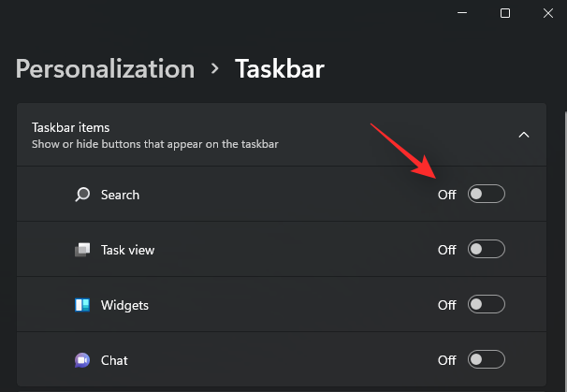This screenshot has width=567, height=392.
Task: Select the Chat row label
Action: (114, 360)
